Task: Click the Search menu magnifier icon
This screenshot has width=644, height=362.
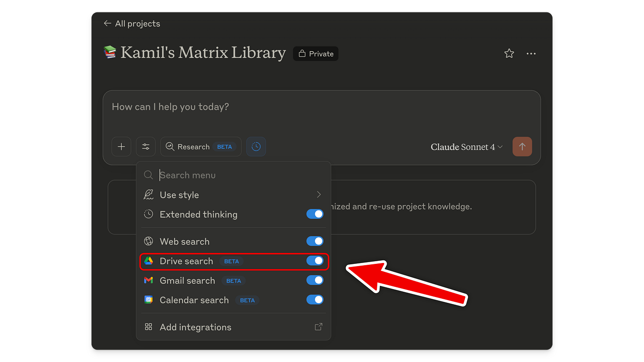Action: coord(149,175)
